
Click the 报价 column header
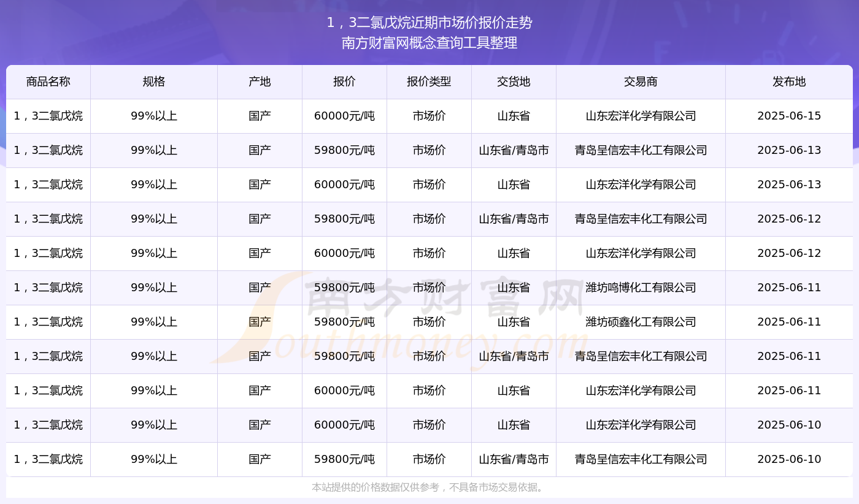coord(344,82)
